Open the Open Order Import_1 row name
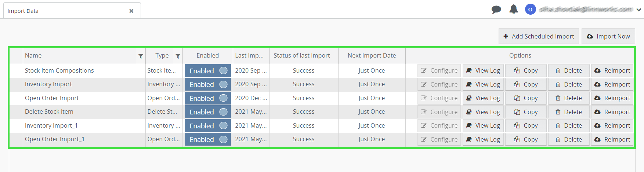This screenshot has width=644, height=172. 55,139
